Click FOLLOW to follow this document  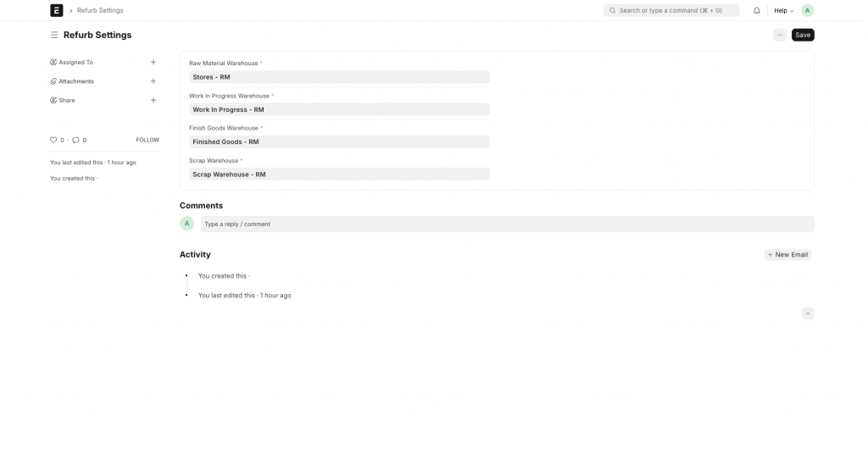(147, 140)
